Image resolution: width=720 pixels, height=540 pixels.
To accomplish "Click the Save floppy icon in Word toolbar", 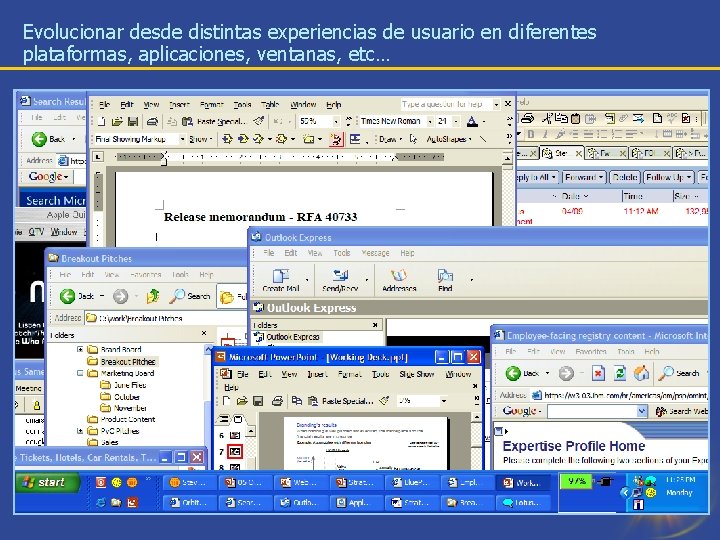I will 133,121.
